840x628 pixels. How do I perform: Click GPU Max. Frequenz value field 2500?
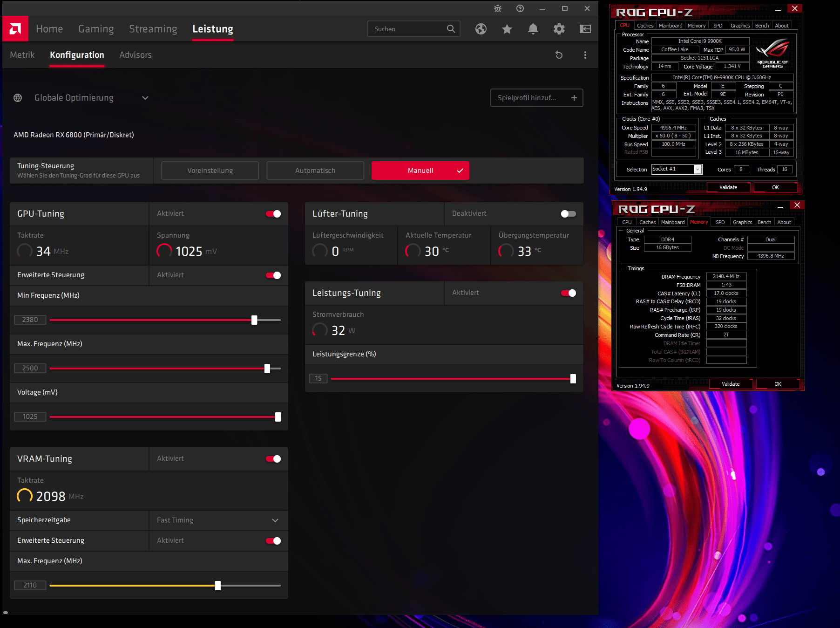30,368
